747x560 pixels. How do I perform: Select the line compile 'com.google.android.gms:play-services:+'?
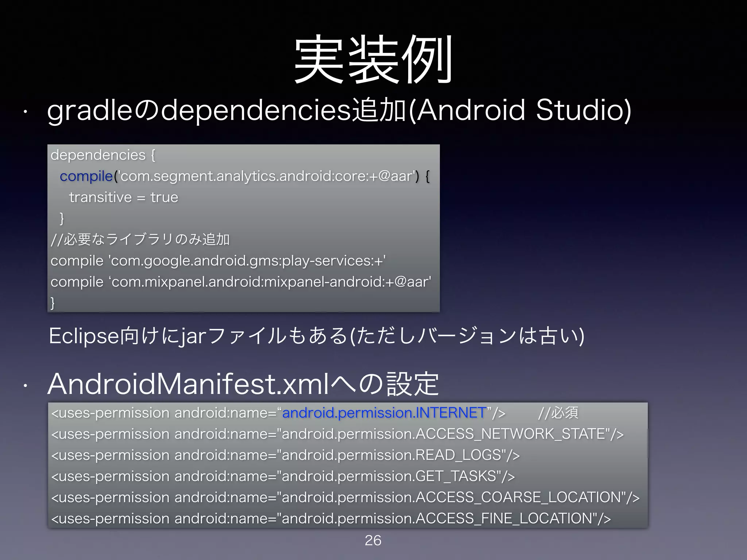pyautogui.click(x=218, y=261)
